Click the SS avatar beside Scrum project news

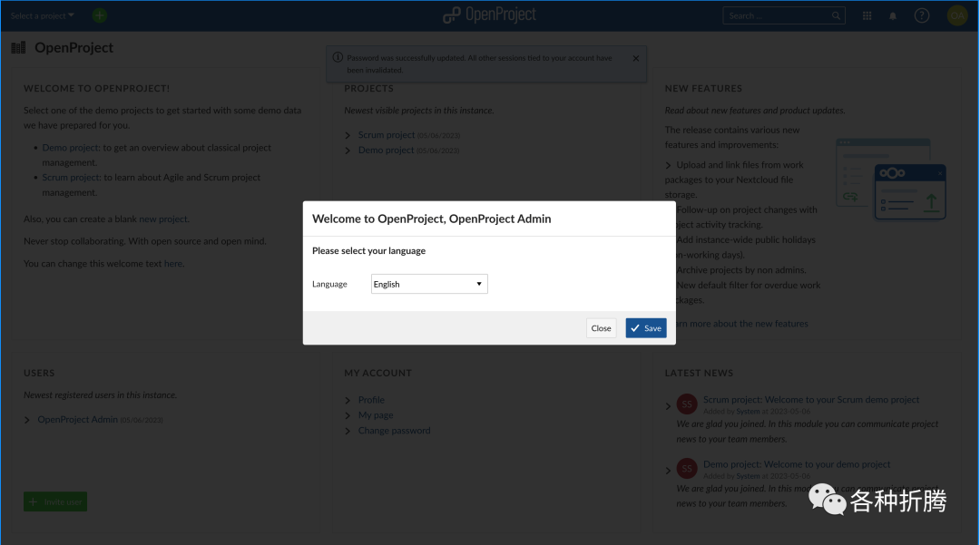(687, 404)
